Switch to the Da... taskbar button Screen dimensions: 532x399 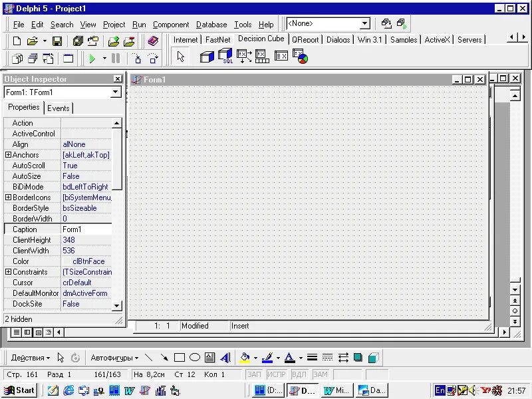coord(372,390)
